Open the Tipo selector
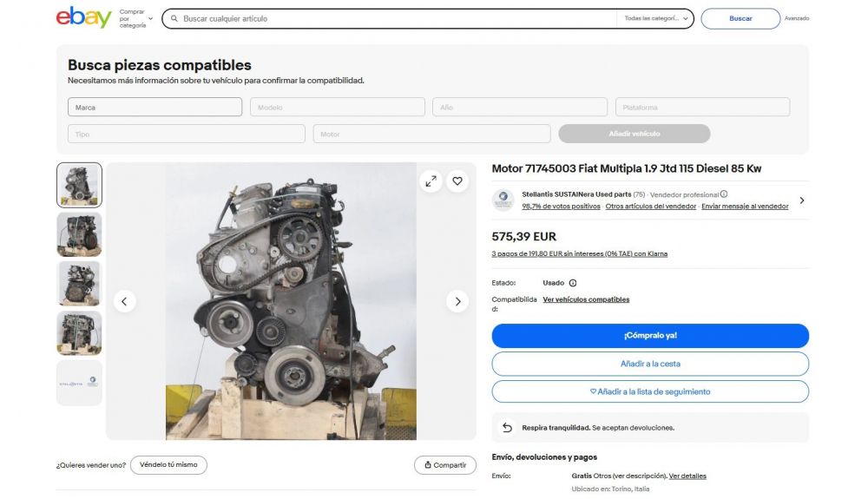Screen dimensions: 868x499 [x=187, y=134]
